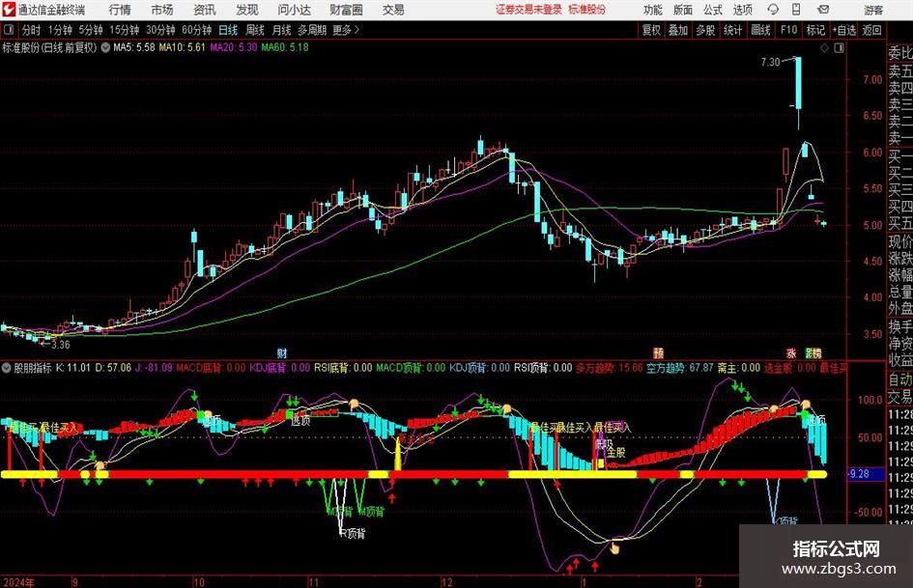Click the 游客 guest account label

[x=873, y=10]
